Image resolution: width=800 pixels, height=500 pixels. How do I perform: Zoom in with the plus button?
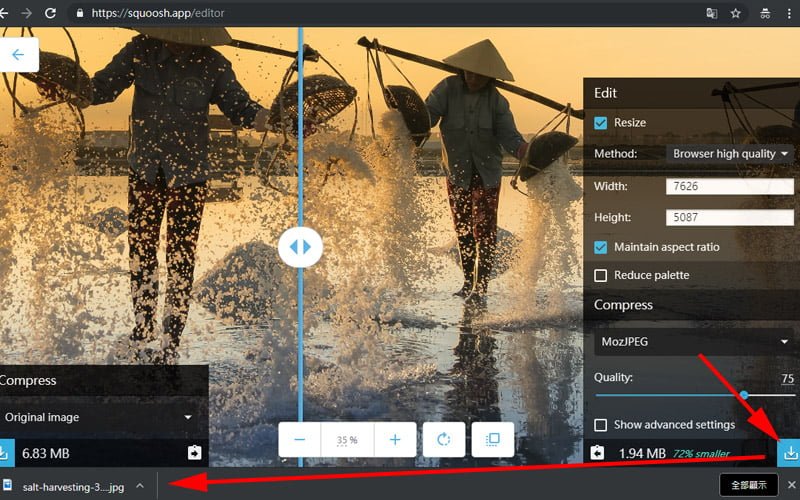point(395,440)
